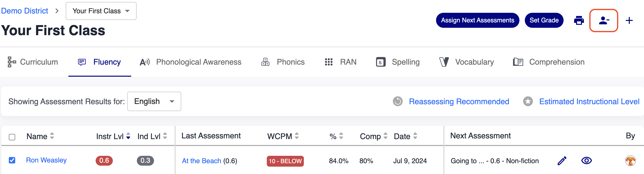The width and height of the screenshot is (644, 174).
Task: Click the plus add icon
Action: pos(629,21)
